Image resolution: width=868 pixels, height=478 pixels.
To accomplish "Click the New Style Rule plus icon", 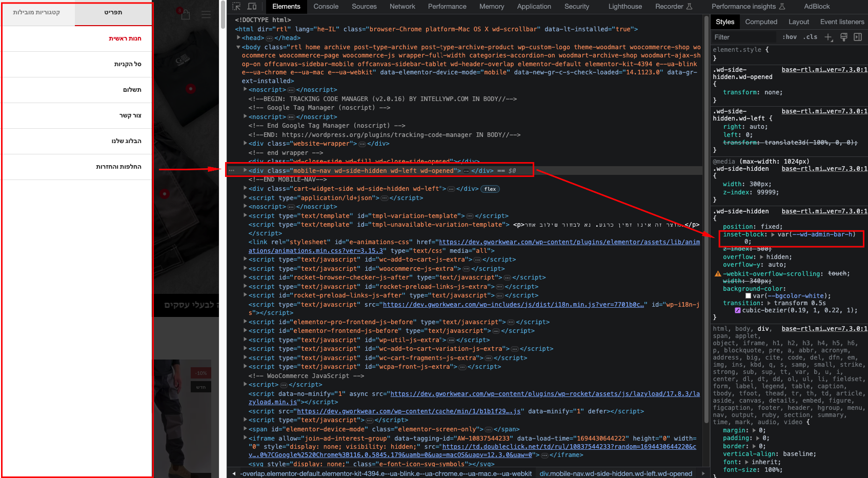I will [828, 37].
